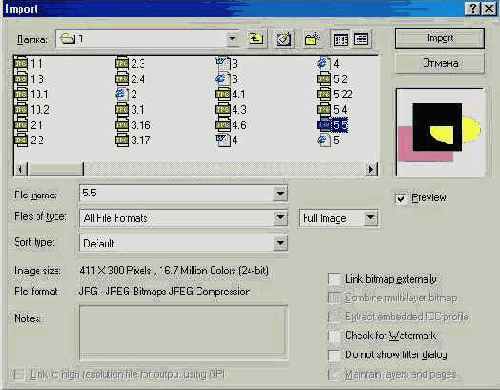This screenshot has height=390, width=500.
Task: Open the Папка folder dropdown
Action: point(232,39)
